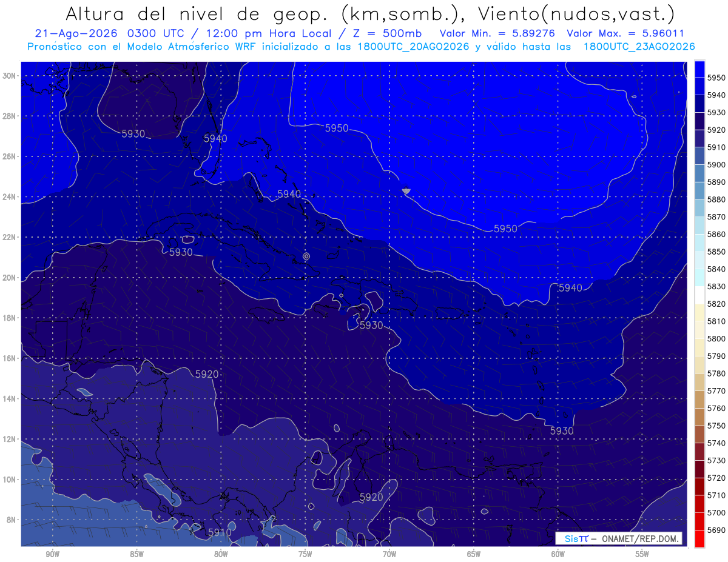Click the 75W longitude axis label
The image size is (728, 562).
305,554
